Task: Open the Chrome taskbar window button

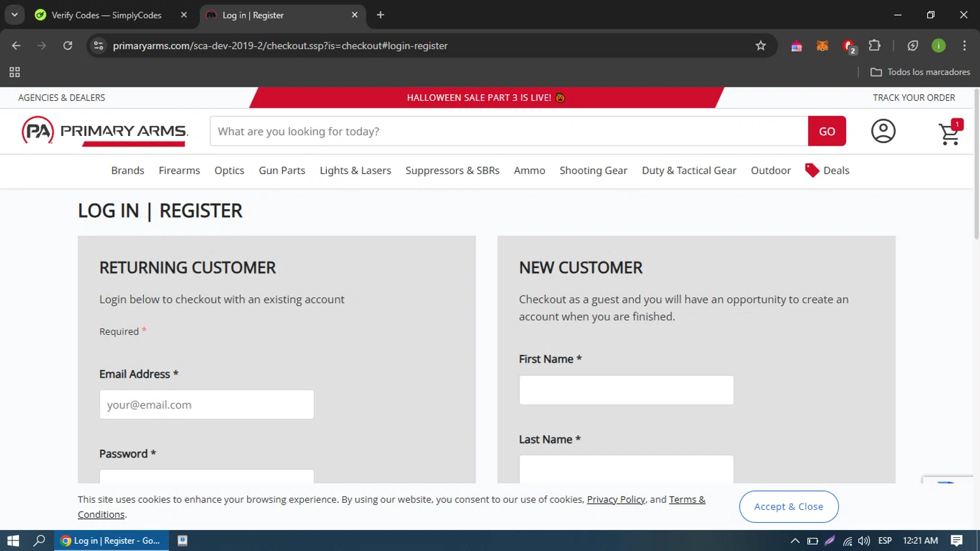Action: point(112,541)
